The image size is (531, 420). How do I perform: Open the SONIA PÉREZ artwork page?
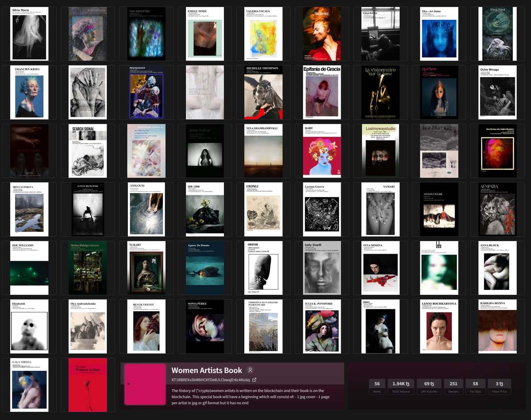[x=205, y=326]
